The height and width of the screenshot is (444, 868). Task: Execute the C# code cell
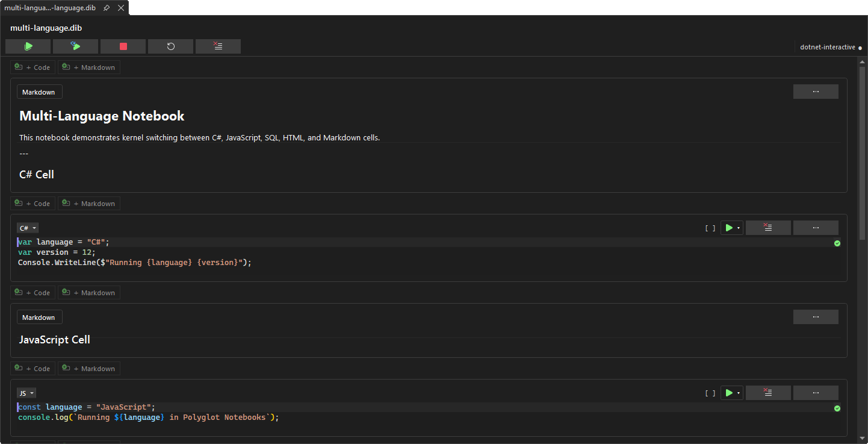tap(729, 227)
